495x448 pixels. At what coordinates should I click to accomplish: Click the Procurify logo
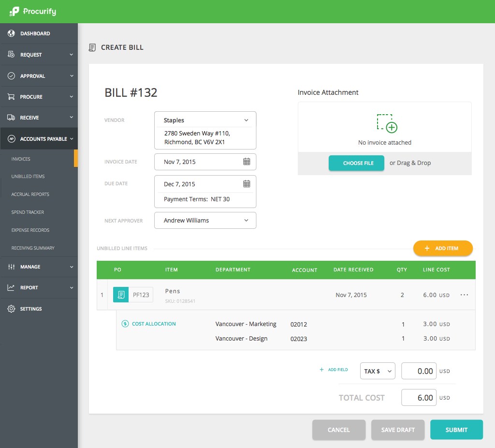[x=33, y=12]
